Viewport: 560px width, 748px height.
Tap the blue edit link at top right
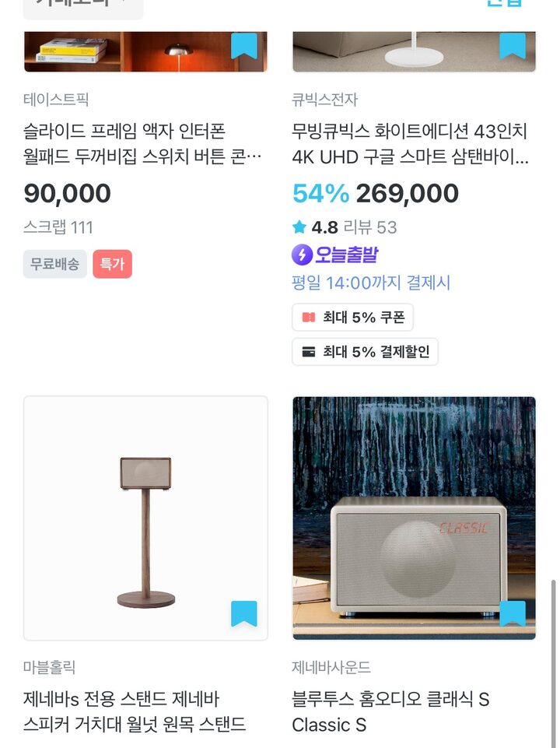pos(504,4)
